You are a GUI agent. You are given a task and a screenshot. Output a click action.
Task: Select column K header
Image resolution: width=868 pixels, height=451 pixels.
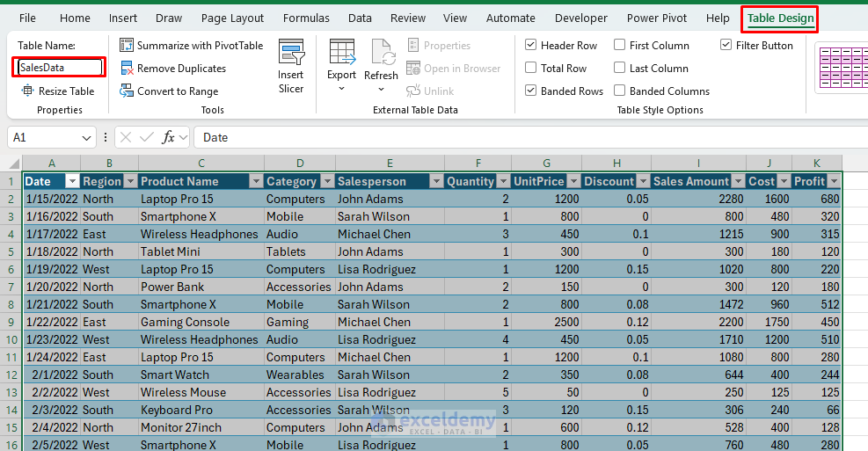(816, 164)
